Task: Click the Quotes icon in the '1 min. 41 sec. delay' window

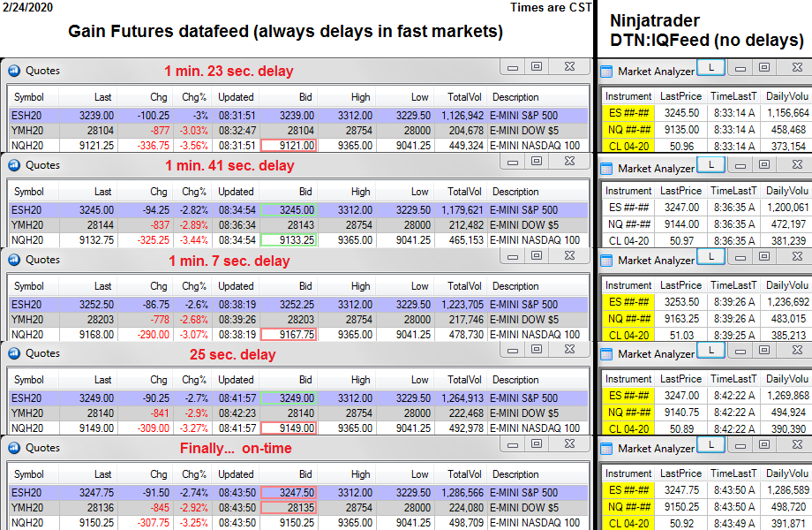Action: point(14,165)
